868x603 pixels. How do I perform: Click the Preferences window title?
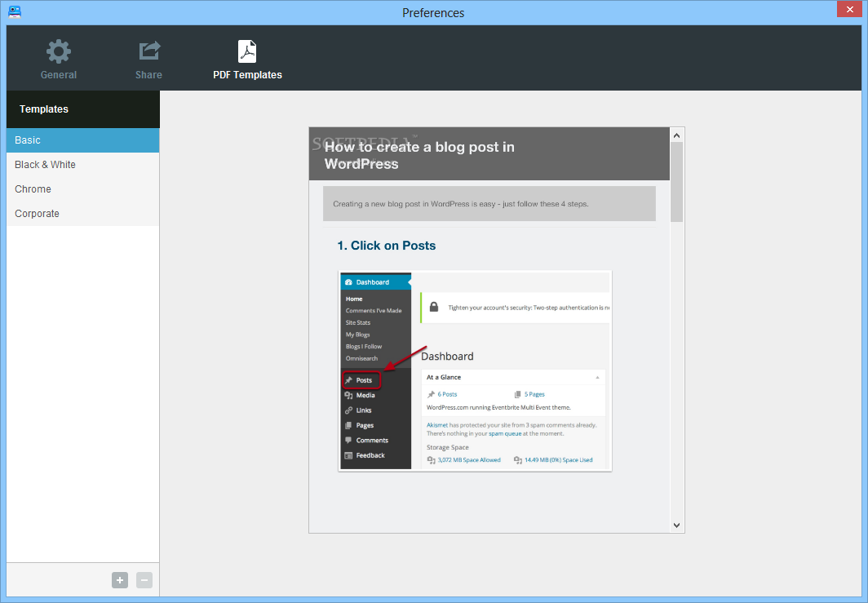click(433, 12)
